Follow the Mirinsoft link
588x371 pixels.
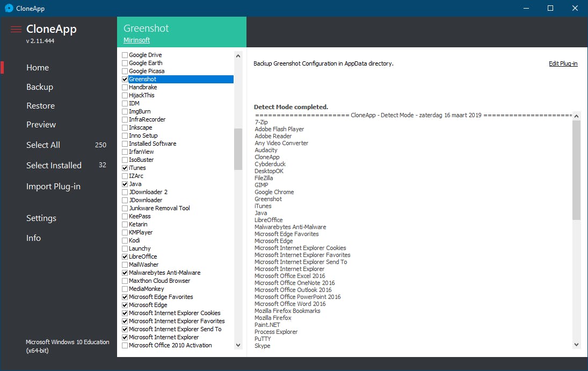(136, 40)
